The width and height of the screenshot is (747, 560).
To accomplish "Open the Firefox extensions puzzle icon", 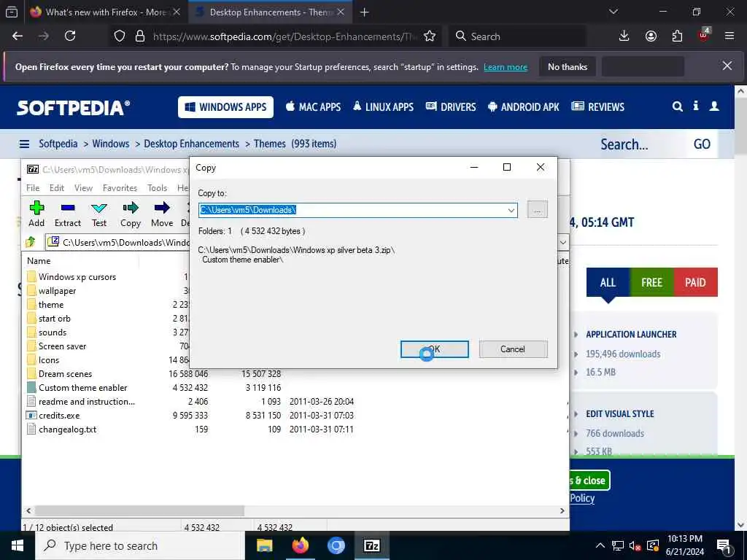I will click(677, 36).
